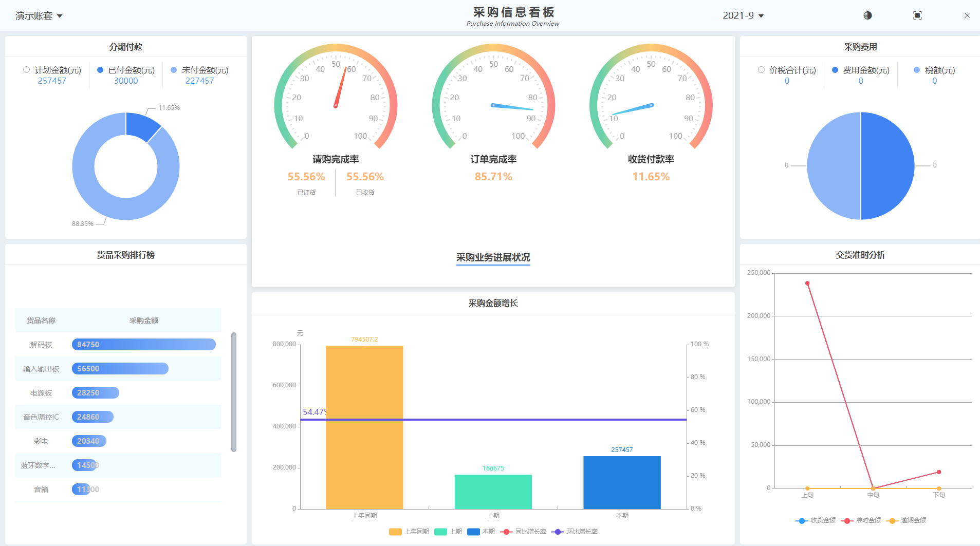Screen dimensions: 980x546
Task: Open the 演示账套 account set dropdown
Action: point(39,16)
